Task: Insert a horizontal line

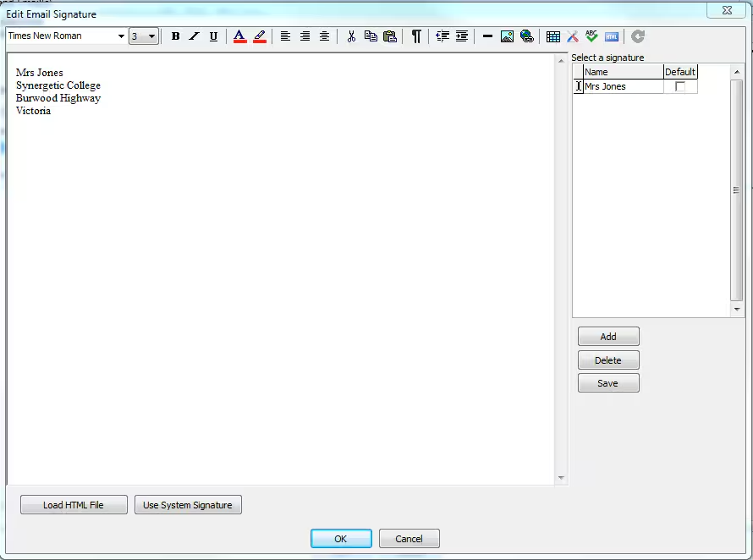Action: (x=487, y=36)
